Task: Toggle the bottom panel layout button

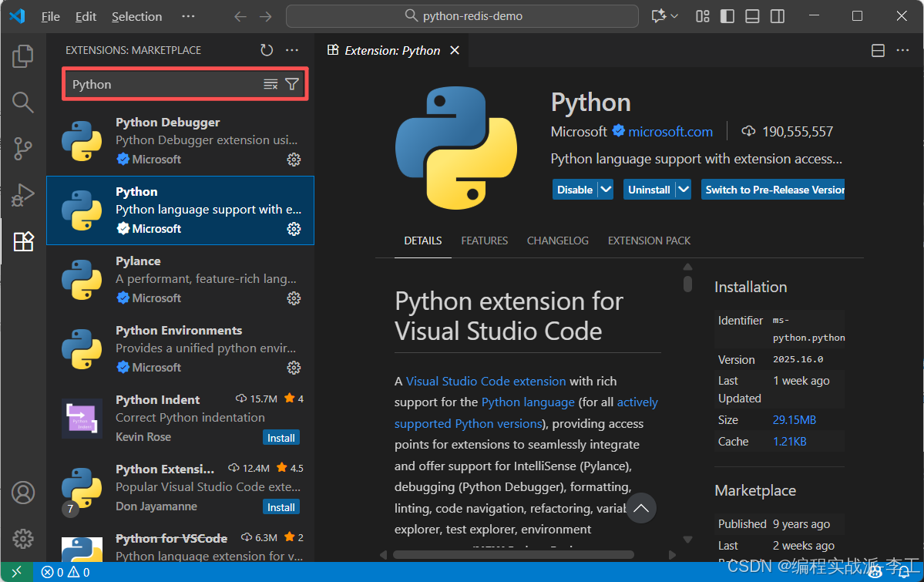Action: click(x=752, y=16)
